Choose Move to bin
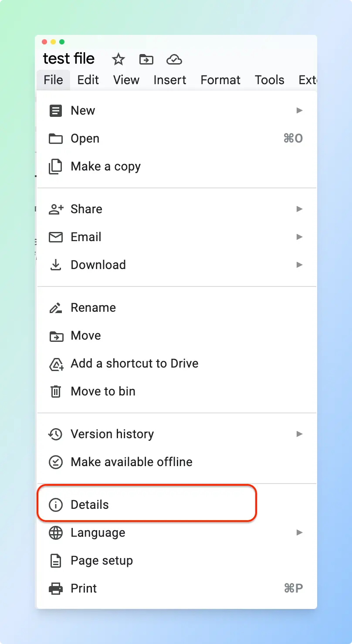The height and width of the screenshot is (644, 352). click(176, 392)
